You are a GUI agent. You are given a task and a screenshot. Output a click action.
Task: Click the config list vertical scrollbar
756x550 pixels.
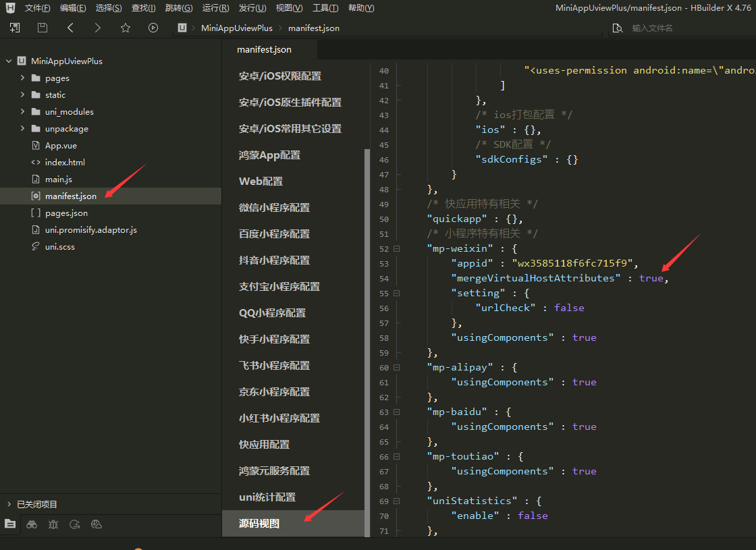tap(367, 342)
